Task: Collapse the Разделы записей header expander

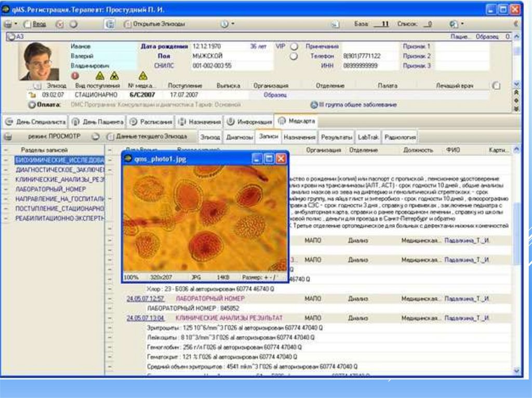Action: [6, 150]
